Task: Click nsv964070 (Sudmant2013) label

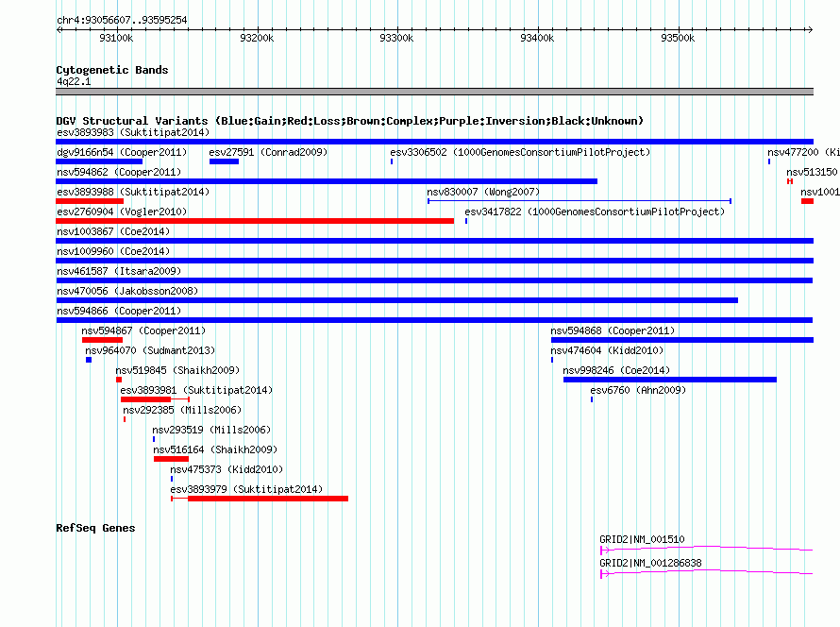Action: click(150, 350)
